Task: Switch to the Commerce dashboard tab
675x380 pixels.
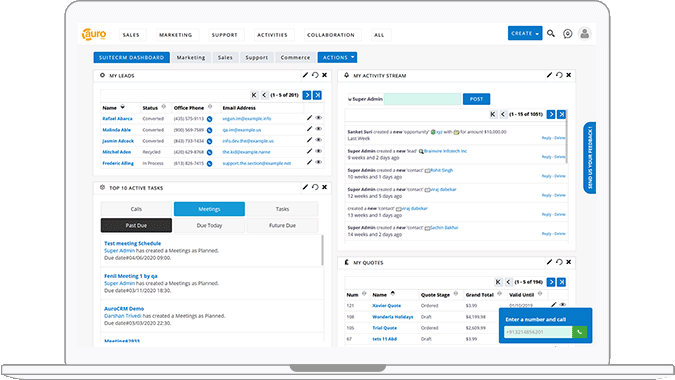Action: [x=295, y=57]
